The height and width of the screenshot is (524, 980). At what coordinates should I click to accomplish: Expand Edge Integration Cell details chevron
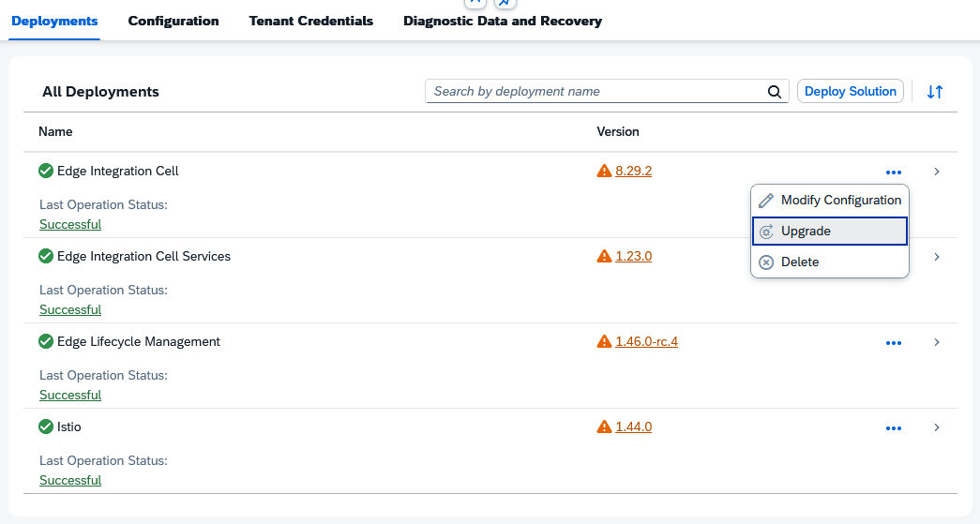[x=936, y=172]
